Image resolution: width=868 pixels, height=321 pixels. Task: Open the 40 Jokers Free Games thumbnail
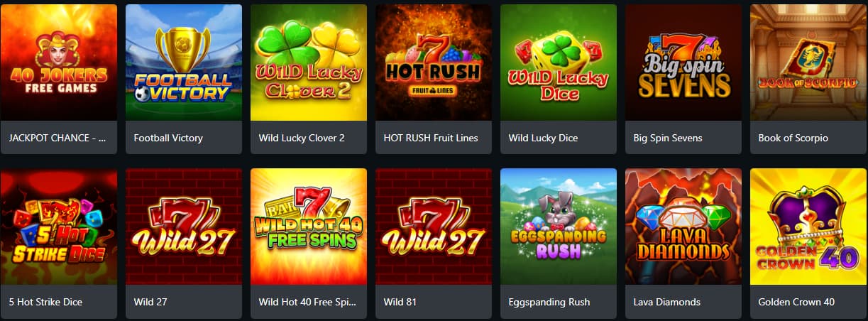(58, 62)
